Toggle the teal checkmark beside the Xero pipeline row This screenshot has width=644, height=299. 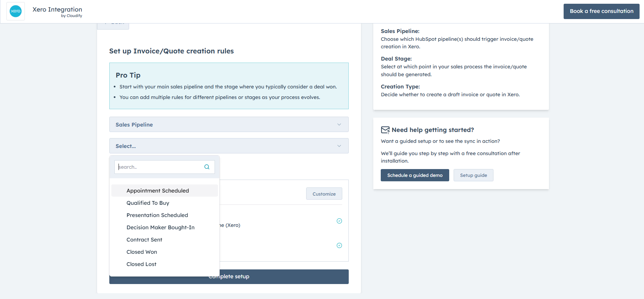tap(339, 221)
